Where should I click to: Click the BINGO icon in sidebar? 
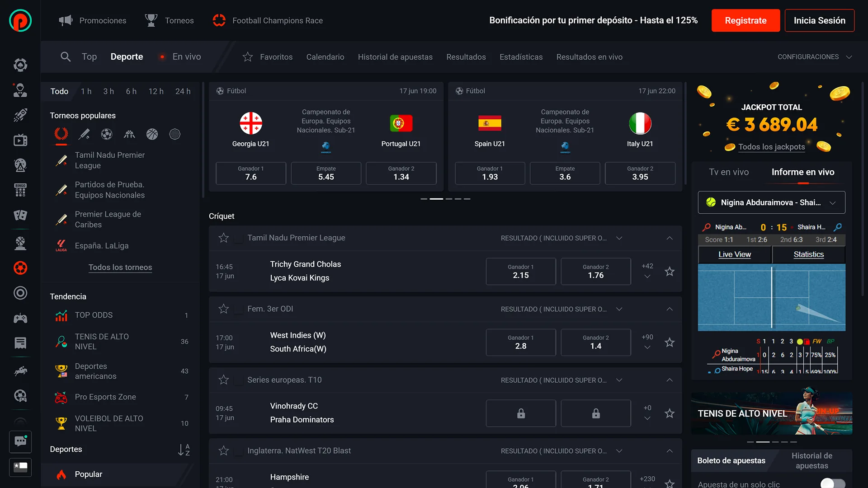(20, 190)
